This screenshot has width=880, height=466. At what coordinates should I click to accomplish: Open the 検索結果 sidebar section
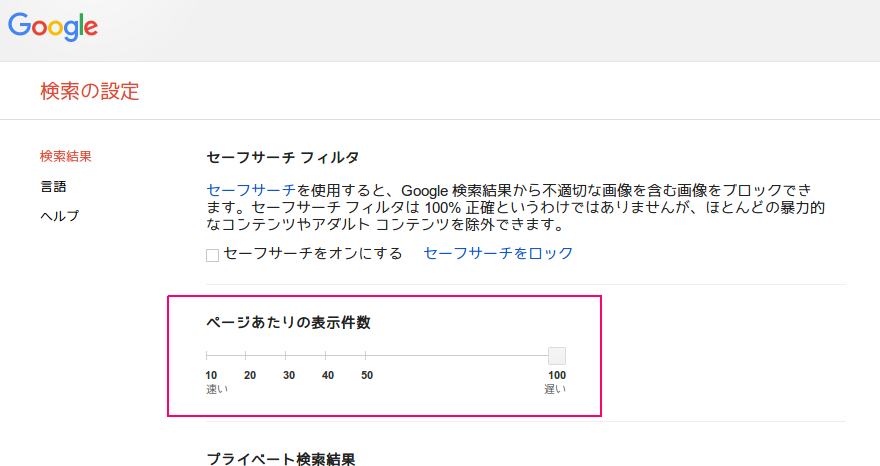tap(66, 156)
